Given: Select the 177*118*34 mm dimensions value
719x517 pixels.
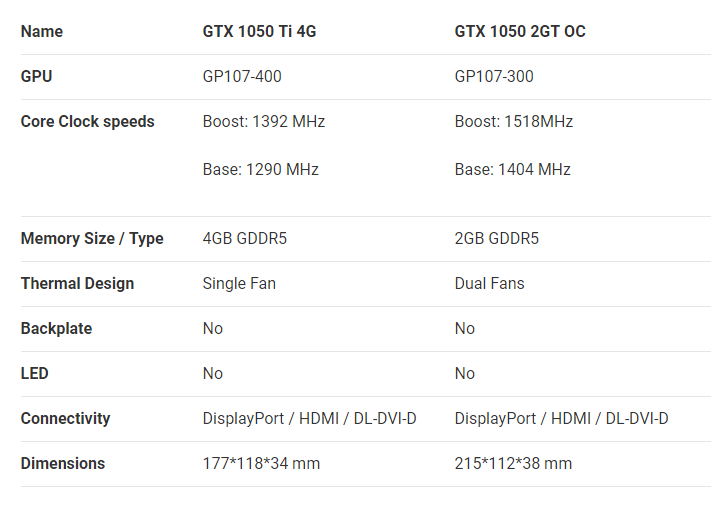Looking at the screenshot, I should pyautogui.click(x=261, y=463).
